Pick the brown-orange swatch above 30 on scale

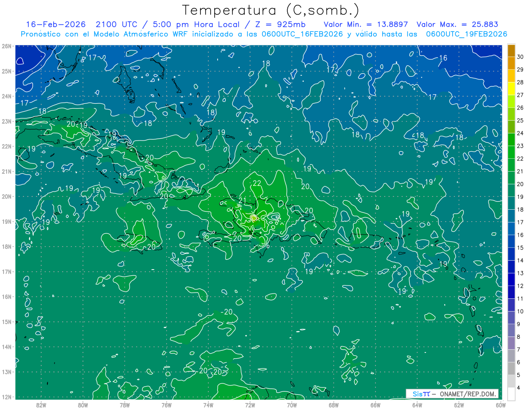tap(511, 50)
